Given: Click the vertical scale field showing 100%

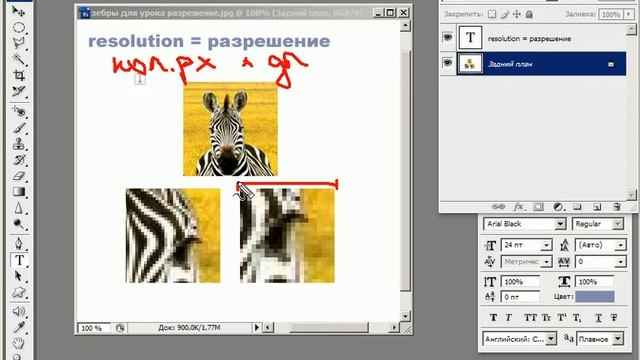Looking at the screenshot, I should coord(520,282).
